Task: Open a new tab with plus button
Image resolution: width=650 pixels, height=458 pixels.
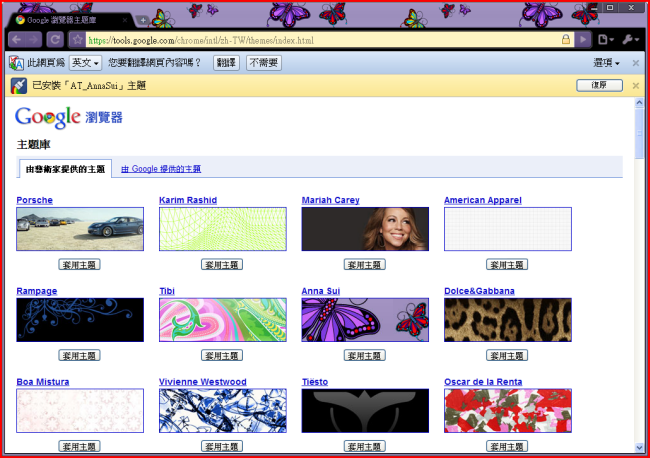Action: pyautogui.click(x=143, y=20)
